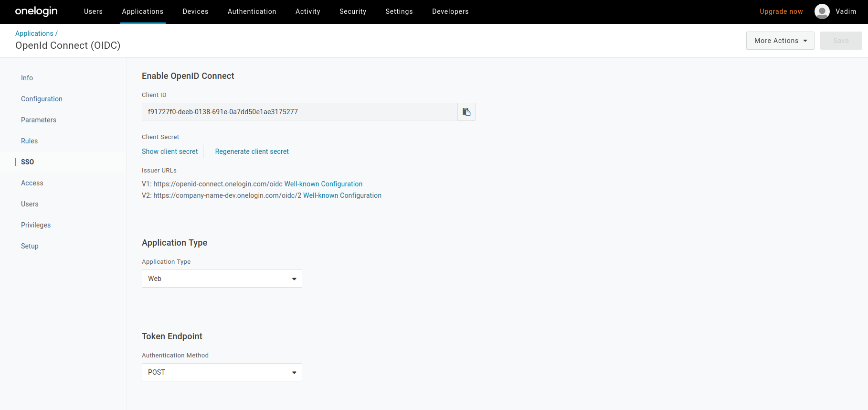Open the user avatar profile menu
This screenshot has width=868, height=410.
(822, 11)
